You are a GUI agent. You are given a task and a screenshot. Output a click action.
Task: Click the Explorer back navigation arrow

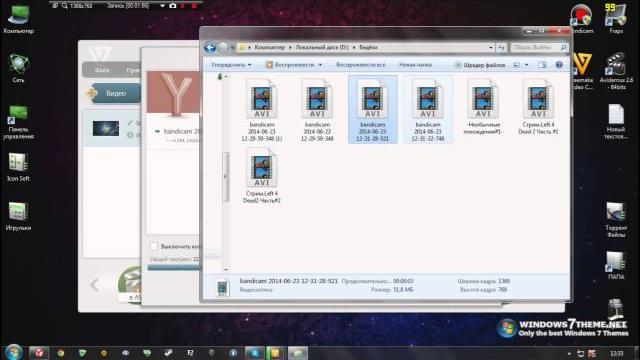pyautogui.click(x=210, y=48)
